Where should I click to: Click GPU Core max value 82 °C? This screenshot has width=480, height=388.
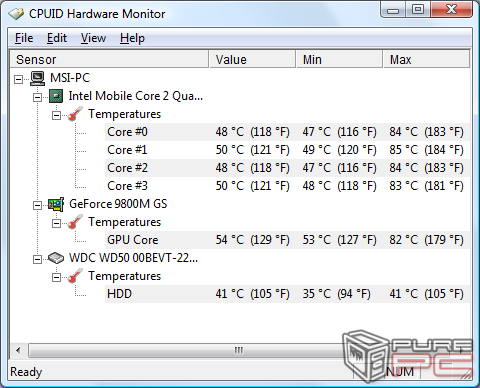[426, 240]
